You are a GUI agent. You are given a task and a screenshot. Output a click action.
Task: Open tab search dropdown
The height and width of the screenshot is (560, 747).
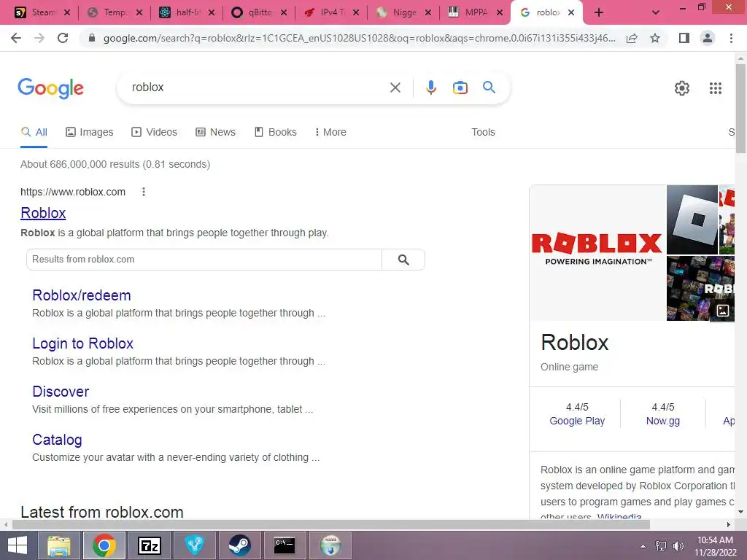coord(656,13)
